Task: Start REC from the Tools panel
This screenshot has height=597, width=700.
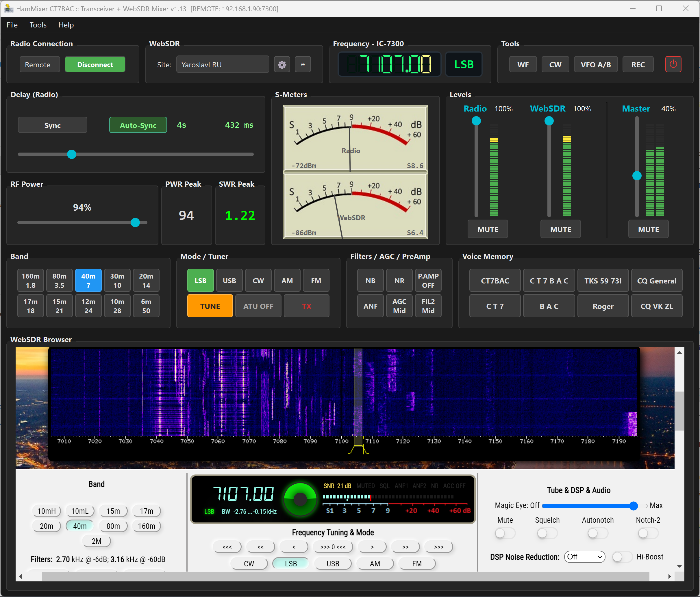Action: point(638,64)
